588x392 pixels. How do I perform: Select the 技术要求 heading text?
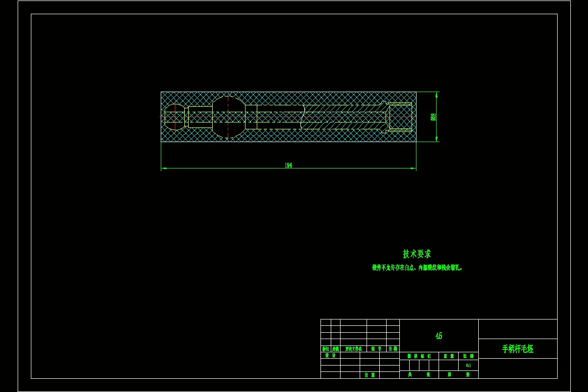417,254
